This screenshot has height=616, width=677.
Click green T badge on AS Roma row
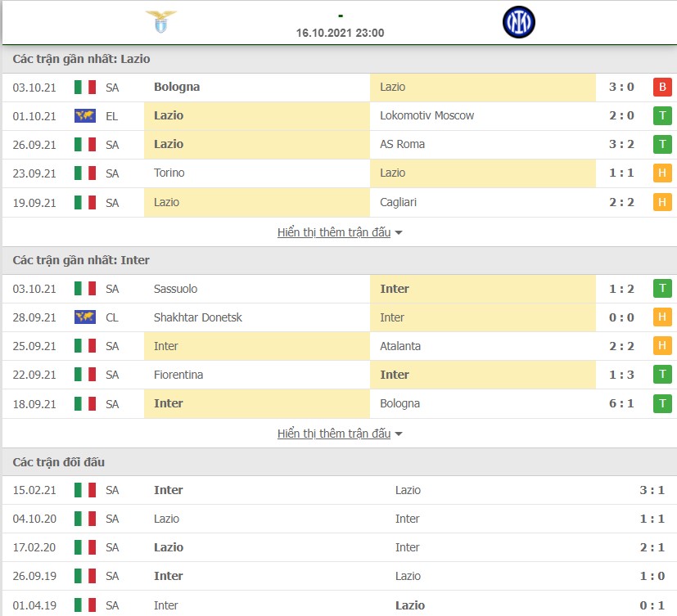(x=662, y=144)
